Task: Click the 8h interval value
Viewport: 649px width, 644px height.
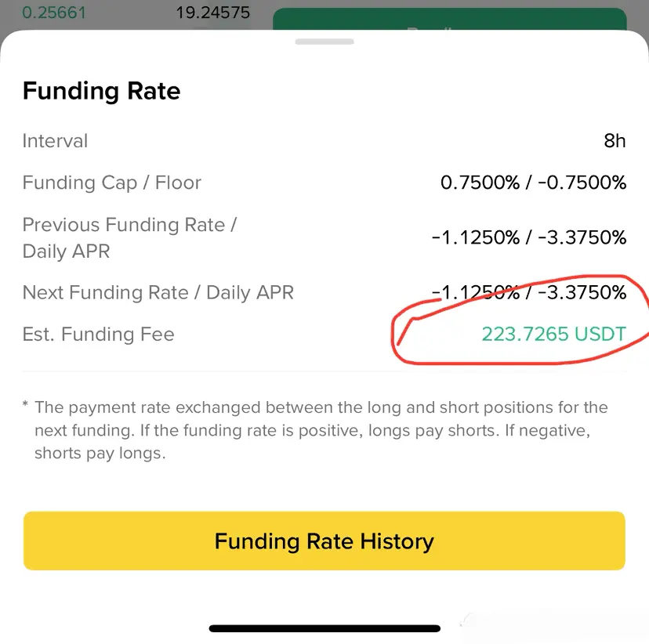Action: coord(615,141)
